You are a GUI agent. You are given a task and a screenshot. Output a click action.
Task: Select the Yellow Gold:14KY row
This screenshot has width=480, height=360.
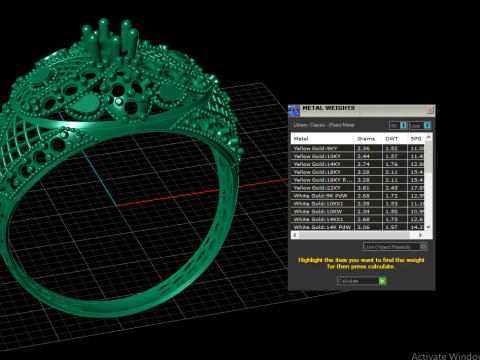(358, 164)
